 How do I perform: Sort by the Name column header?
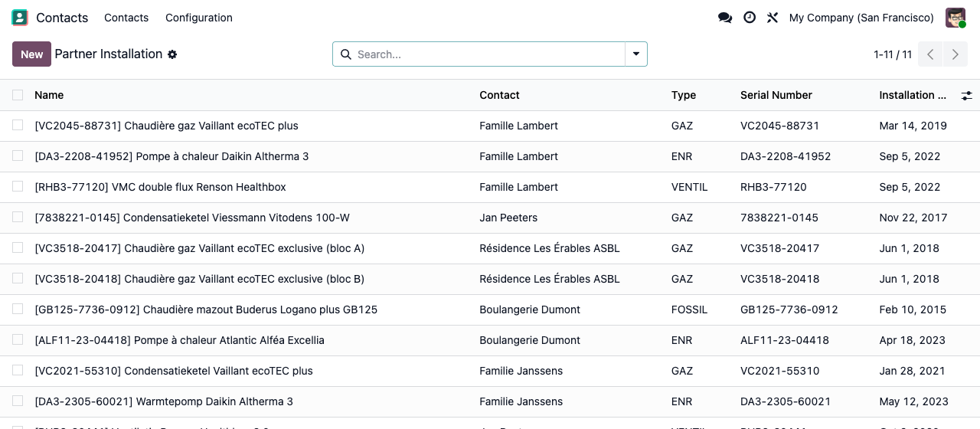tap(49, 95)
